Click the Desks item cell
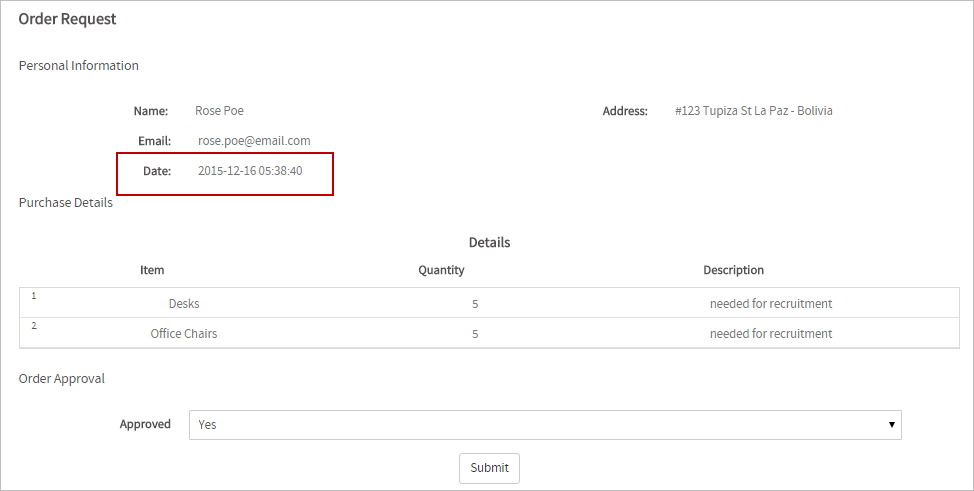Image resolution: width=974 pixels, height=491 pixels. [x=184, y=303]
